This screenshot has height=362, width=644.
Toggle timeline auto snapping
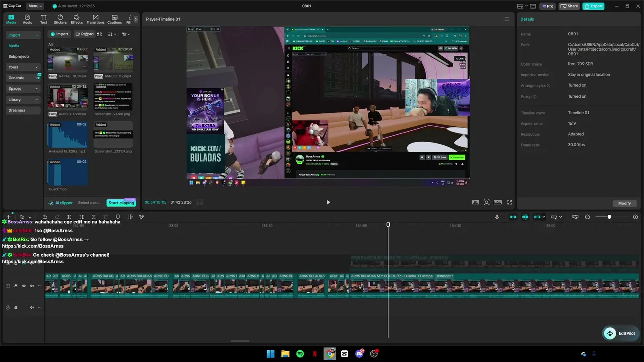click(525, 217)
